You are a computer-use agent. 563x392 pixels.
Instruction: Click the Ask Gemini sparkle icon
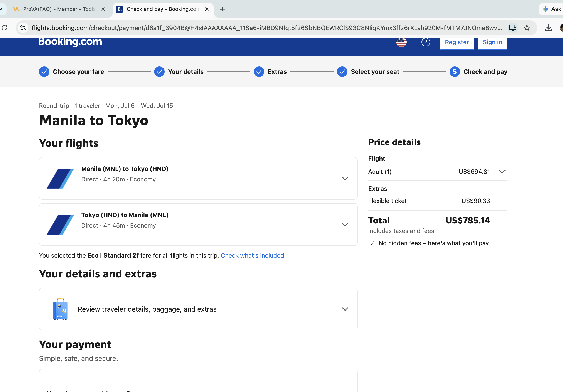(x=545, y=9)
